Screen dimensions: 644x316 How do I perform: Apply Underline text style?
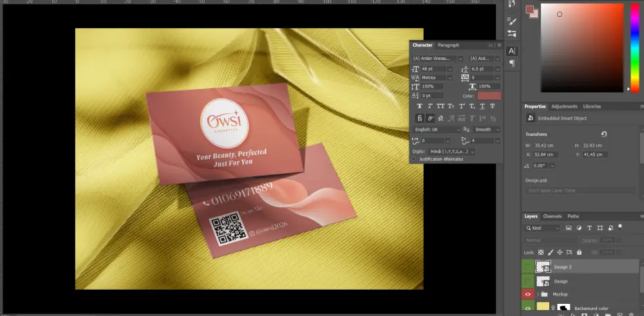pos(482,106)
